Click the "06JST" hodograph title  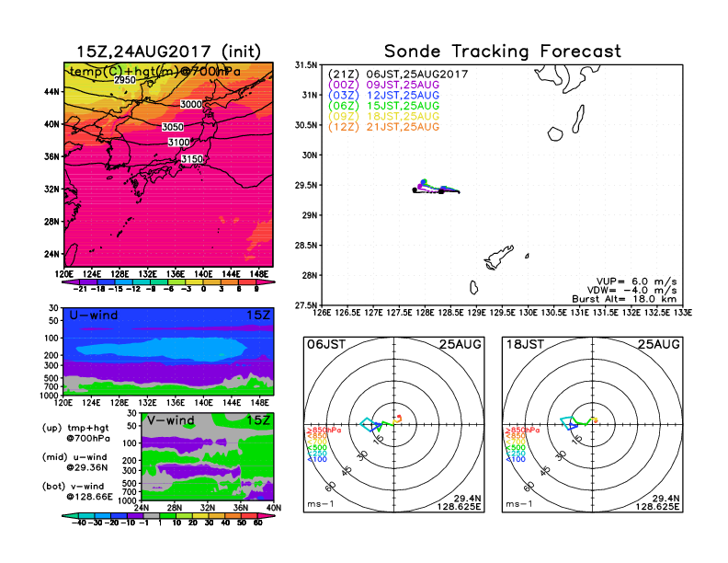click(x=326, y=345)
